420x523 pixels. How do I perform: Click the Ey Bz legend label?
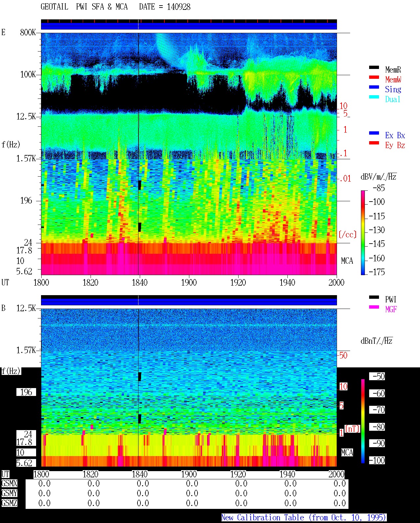tap(395, 145)
